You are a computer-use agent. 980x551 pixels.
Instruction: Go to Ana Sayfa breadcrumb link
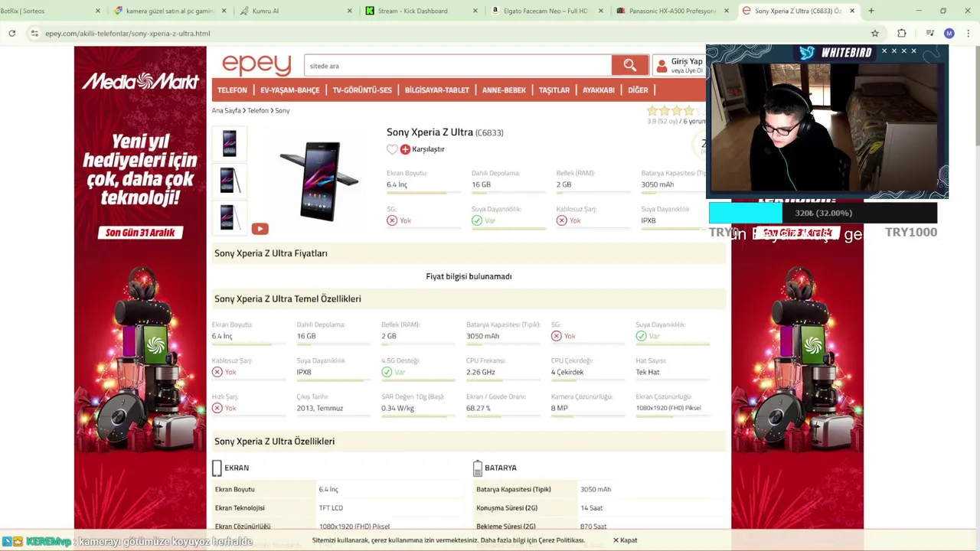(x=227, y=111)
